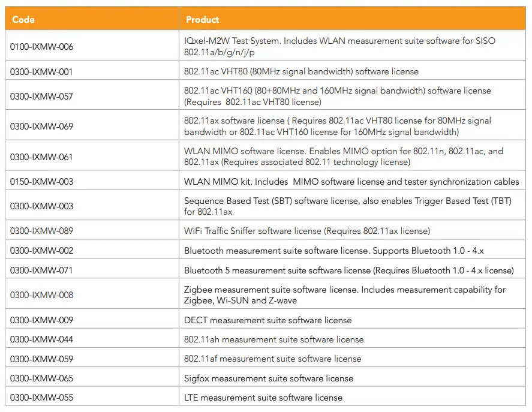
Task: Click the Product column header
Action: click(202, 20)
